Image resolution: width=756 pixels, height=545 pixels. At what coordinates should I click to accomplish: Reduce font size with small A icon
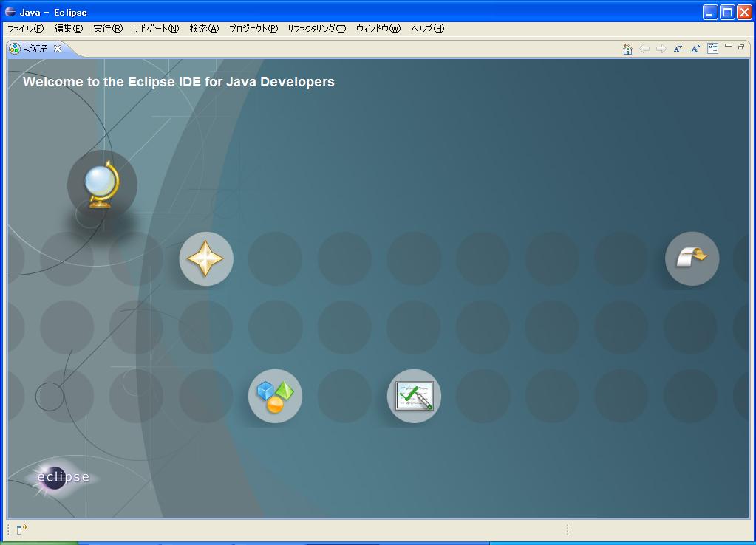(678, 49)
